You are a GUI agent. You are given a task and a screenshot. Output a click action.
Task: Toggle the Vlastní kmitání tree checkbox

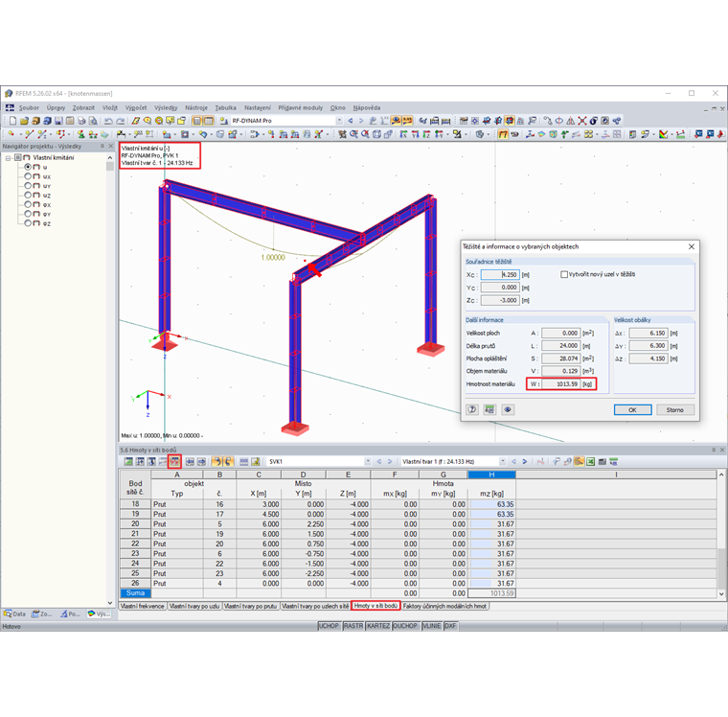tap(17, 157)
